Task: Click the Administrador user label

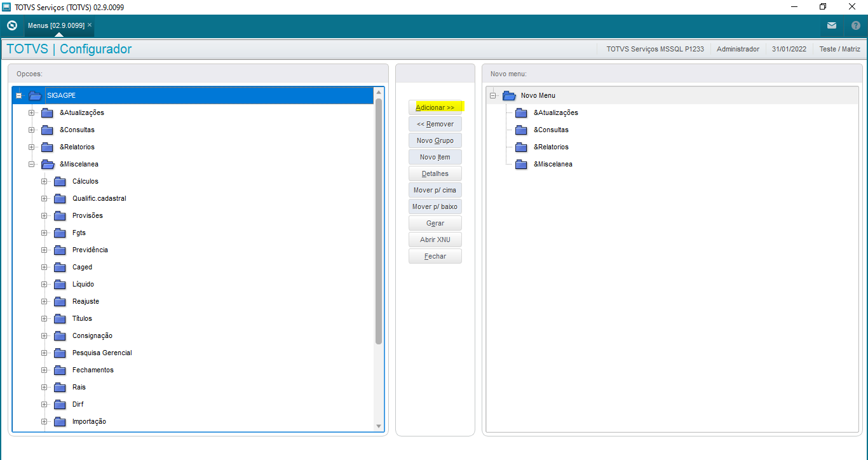Action: (738, 49)
